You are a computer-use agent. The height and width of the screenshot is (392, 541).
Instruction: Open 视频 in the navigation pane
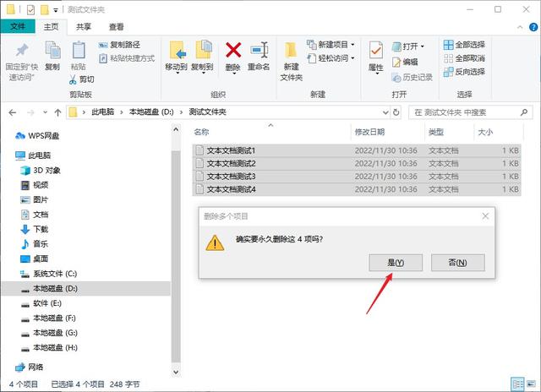[x=35, y=185]
